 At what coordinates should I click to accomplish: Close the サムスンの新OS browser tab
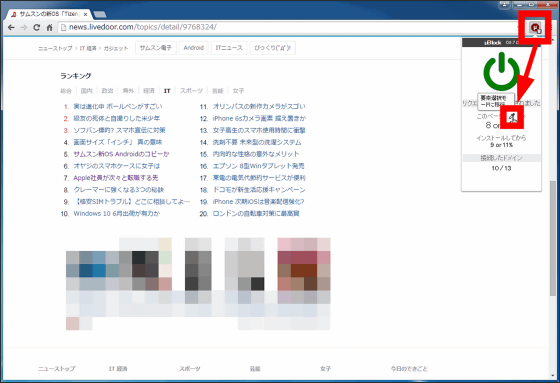tap(85, 15)
